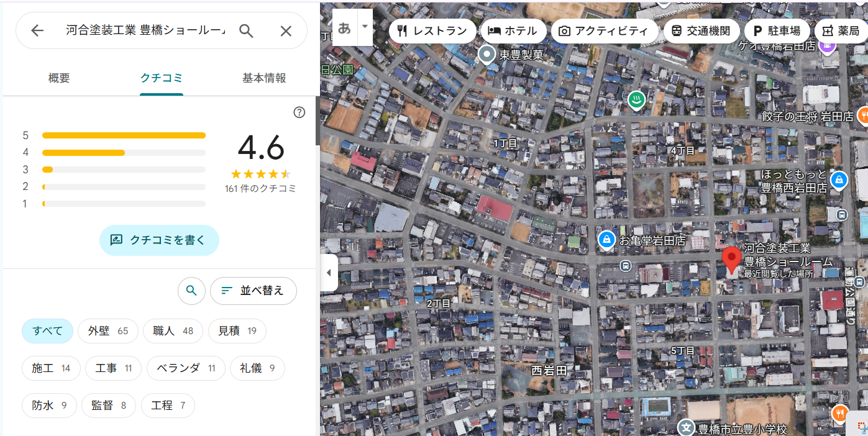This screenshot has width=868, height=436.
Task: Click the green hot spring marker
Action: 636,99
